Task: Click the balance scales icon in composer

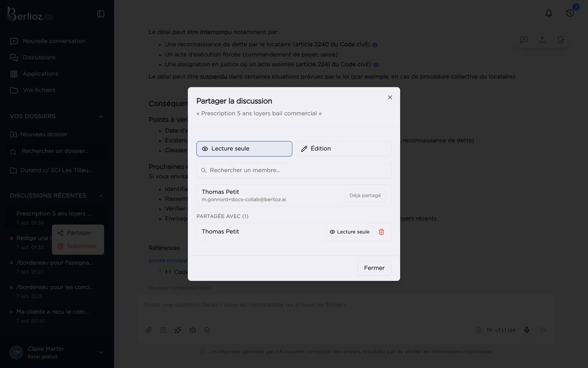Action: (x=193, y=330)
